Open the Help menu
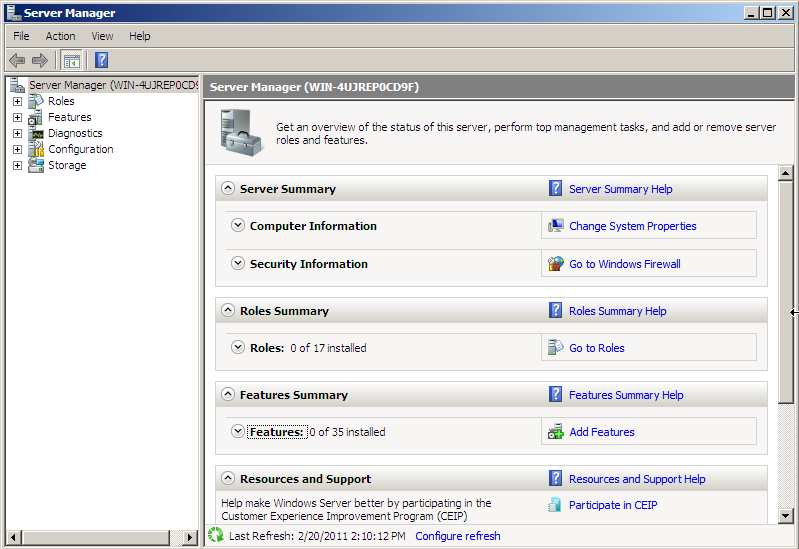The image size is (799, 549). 139,36
